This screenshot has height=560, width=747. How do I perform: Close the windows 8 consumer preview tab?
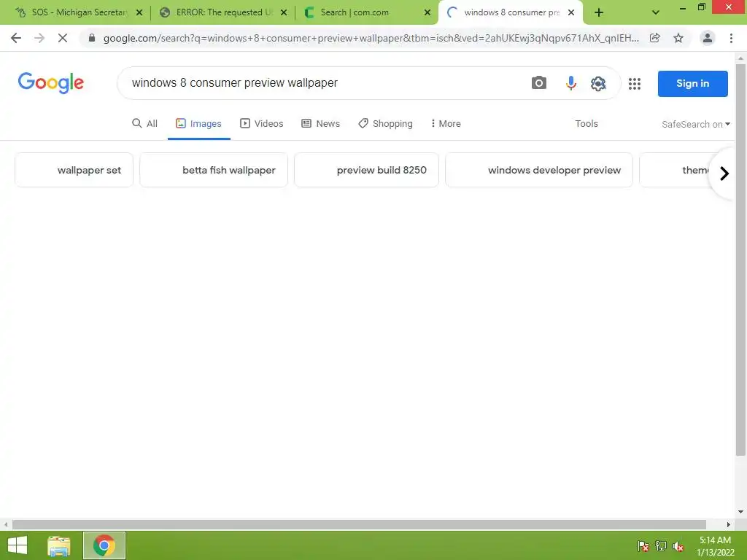click(571, 12)
